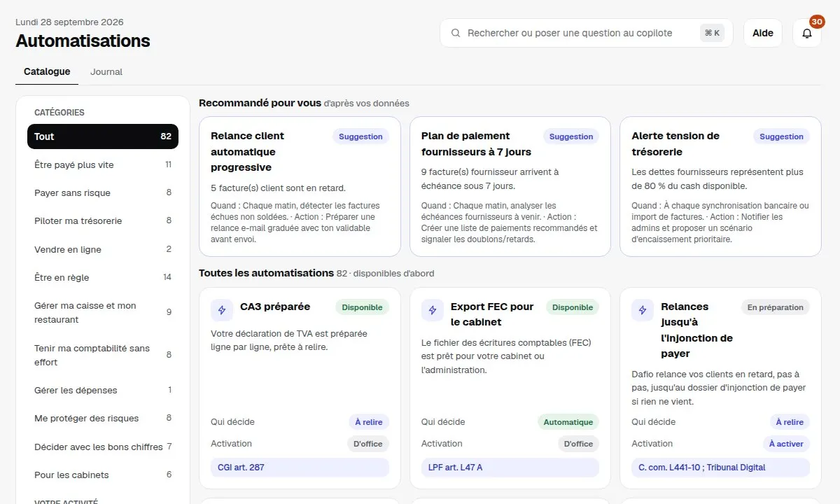Image resolution: width=840 pixels, height=504 pixels.
Task: Open Relance client automatique progressive card
Action: tap(300, 186)
